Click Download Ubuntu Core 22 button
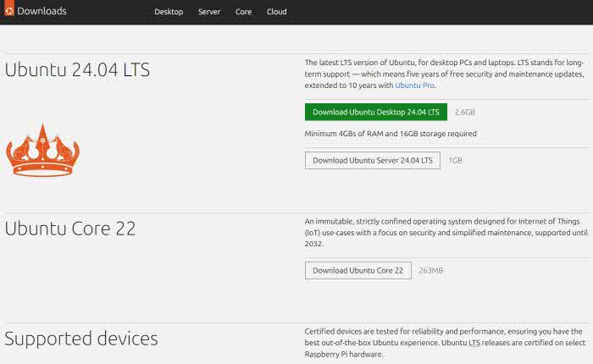593x364 pixels. tap(358, 271)
